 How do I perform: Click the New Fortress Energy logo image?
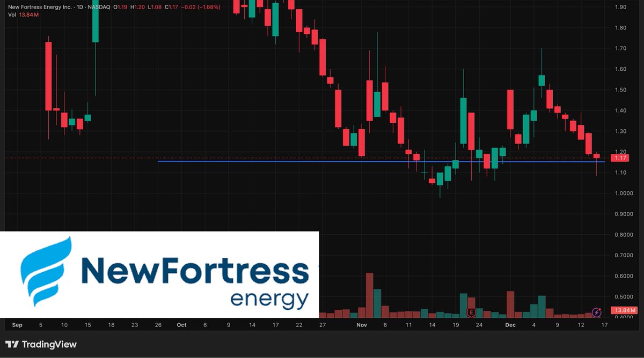click(x=159, y=275)
